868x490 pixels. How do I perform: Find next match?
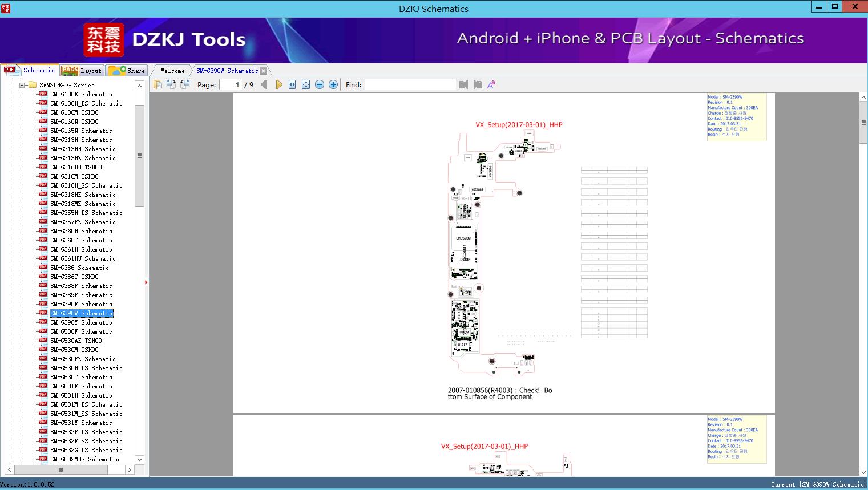[478, 84]
